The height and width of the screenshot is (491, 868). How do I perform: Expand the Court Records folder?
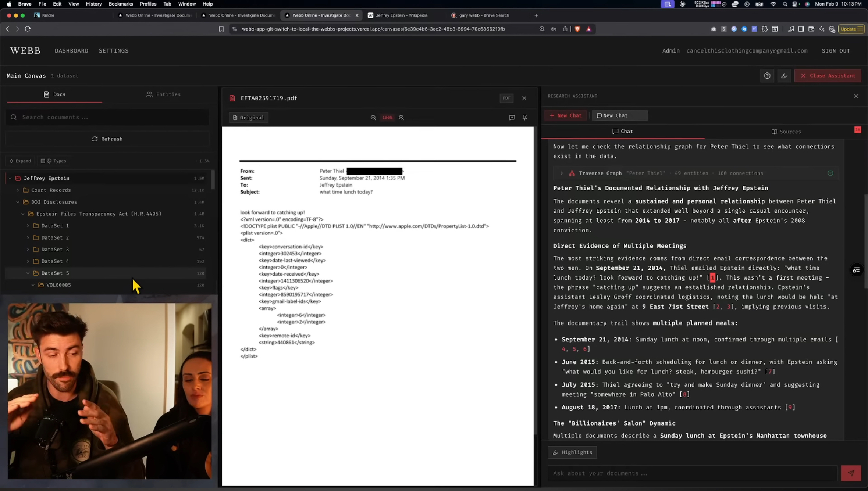pos(18,190)
